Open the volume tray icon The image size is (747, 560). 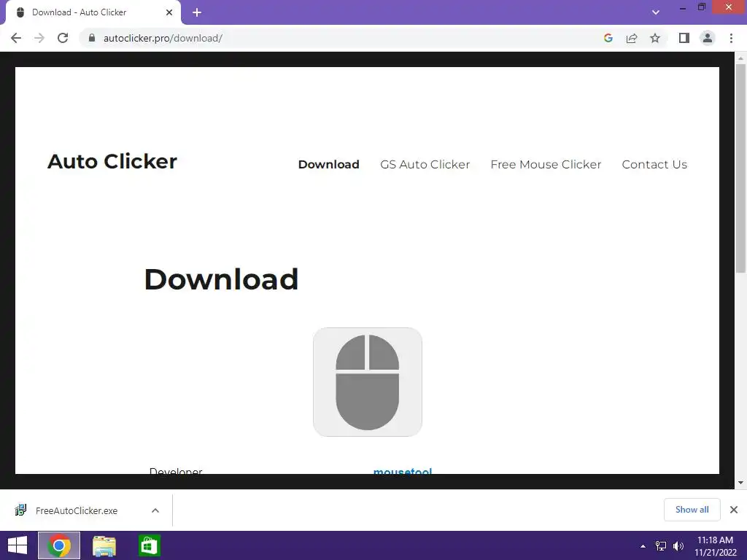(678, 546)
